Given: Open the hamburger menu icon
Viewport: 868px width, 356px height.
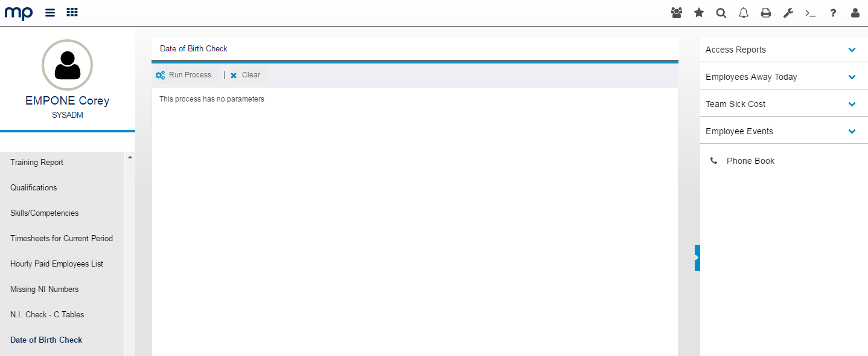Looking at the screenshot, I should coord(50,13).
